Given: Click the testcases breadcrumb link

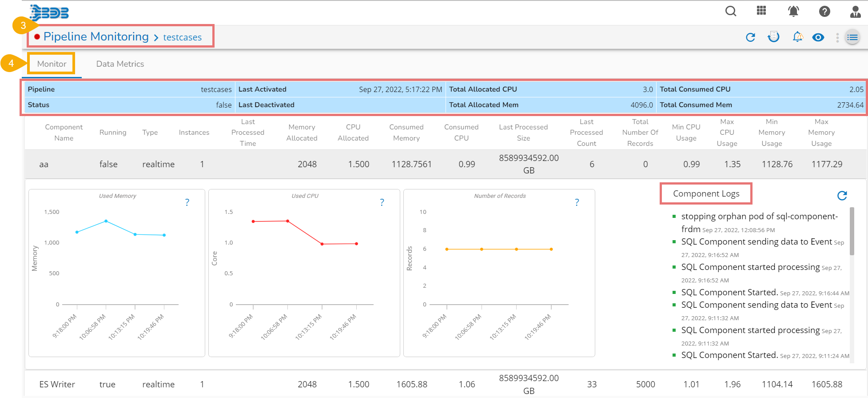Looking at the screenshot, I should click(182, 37).
